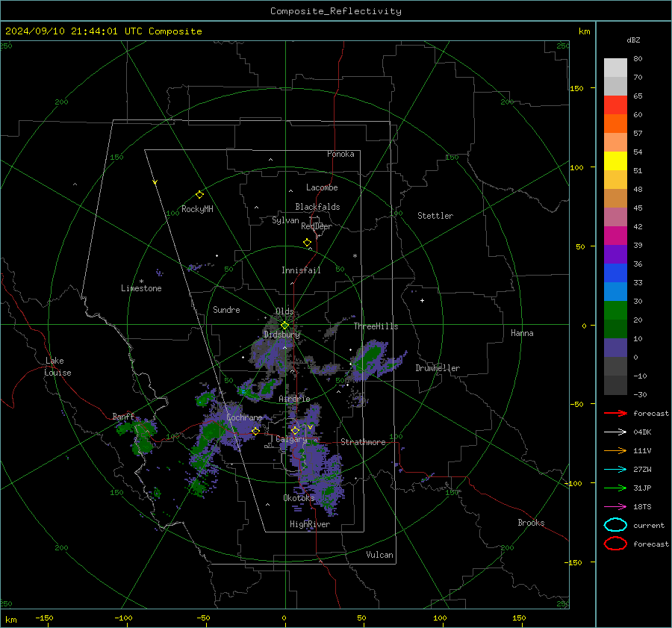672x628 pixels.
Task: Click the Strathmore city label
Action: (x=363, y=442)
